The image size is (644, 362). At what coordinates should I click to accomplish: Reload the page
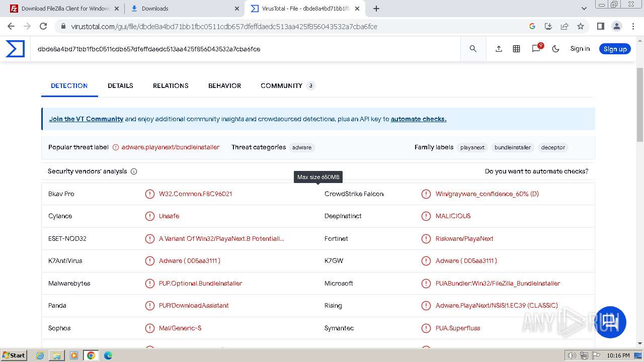pyautogui.click(x=43, y=26)
